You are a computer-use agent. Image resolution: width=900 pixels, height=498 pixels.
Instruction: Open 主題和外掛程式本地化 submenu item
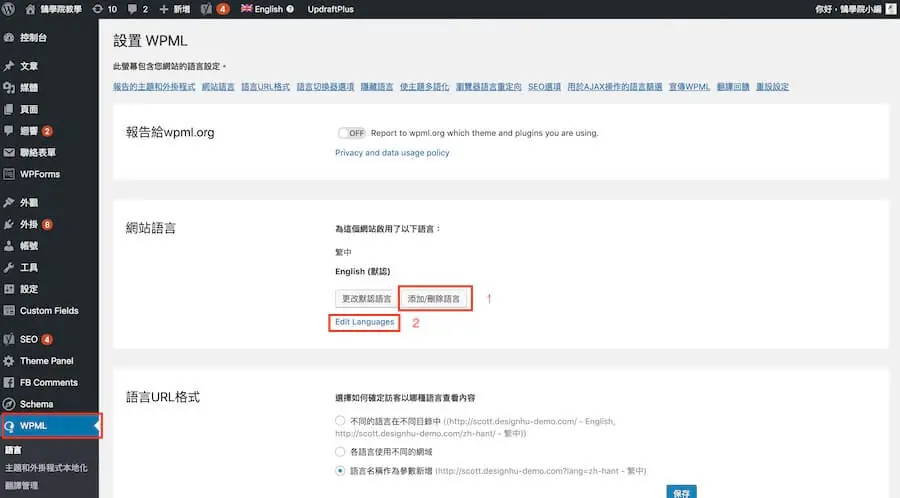46,468
